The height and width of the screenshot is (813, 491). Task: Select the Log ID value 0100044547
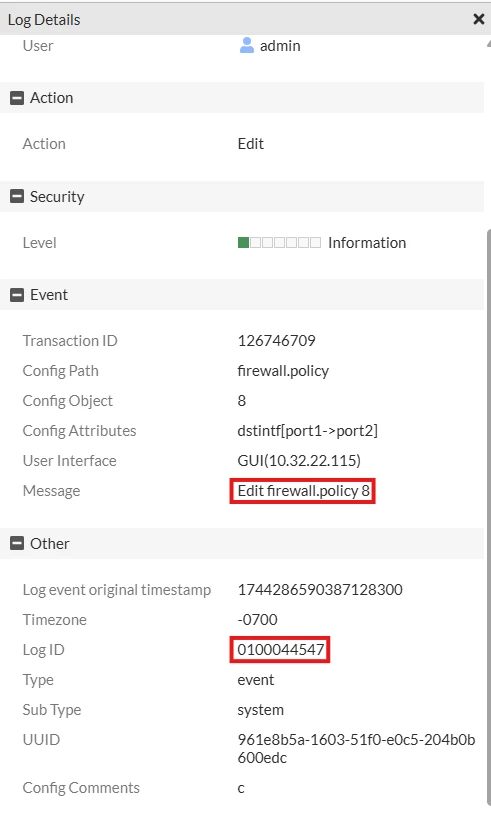[x=280, y=650]
